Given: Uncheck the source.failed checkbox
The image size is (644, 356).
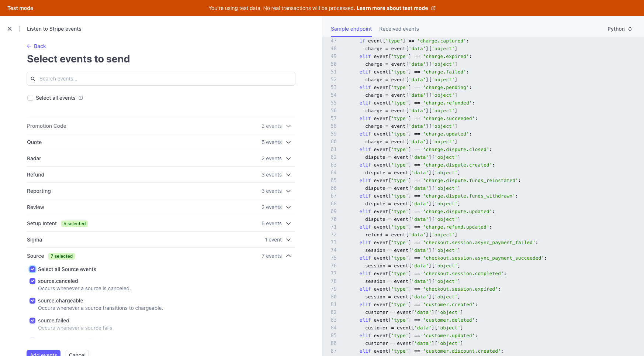Looking at the screenshot, I should pos(32,321).
